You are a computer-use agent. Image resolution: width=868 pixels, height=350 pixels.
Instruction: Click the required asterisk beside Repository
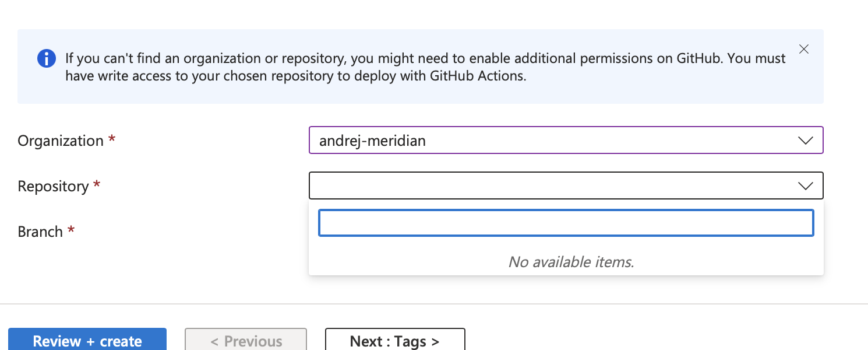(97, 185)
